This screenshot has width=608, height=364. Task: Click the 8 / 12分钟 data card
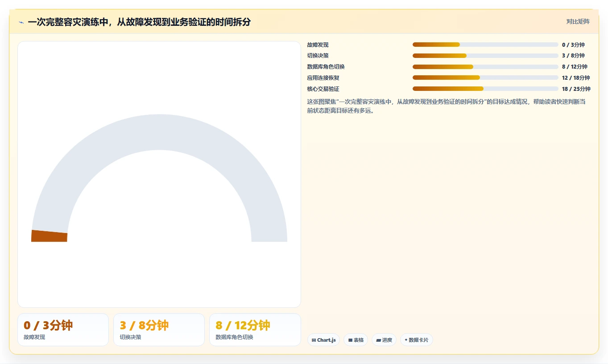tap(255, 330)
